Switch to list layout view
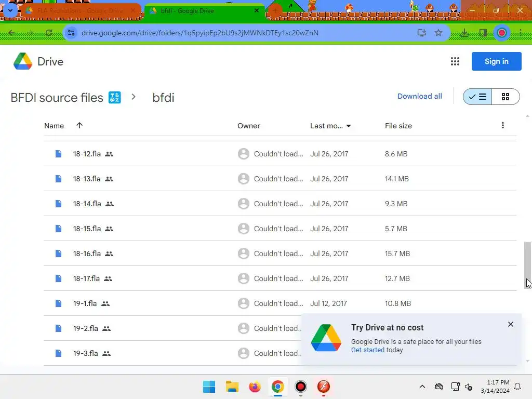532x399 pixels. pos(477,97)
